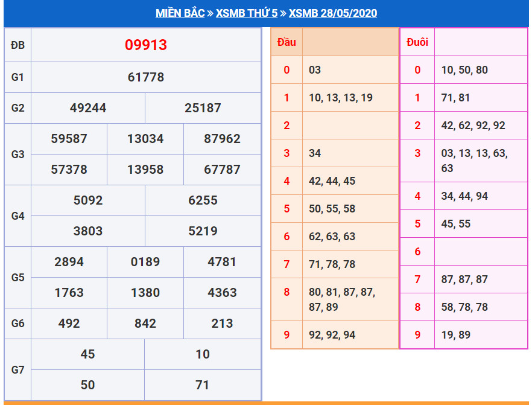Click the G3 row label
Image resolution: width=532 pixels, height=405 pixels.
[17, 154]
